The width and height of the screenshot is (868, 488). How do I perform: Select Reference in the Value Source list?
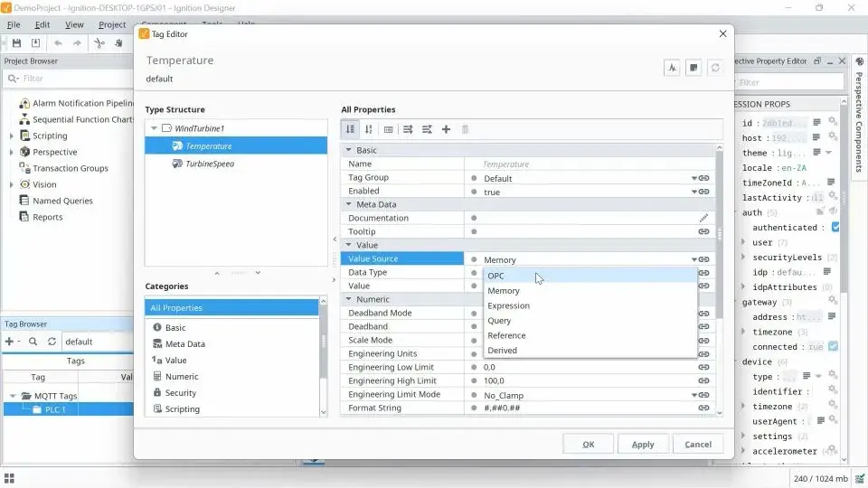click(590, 335)
